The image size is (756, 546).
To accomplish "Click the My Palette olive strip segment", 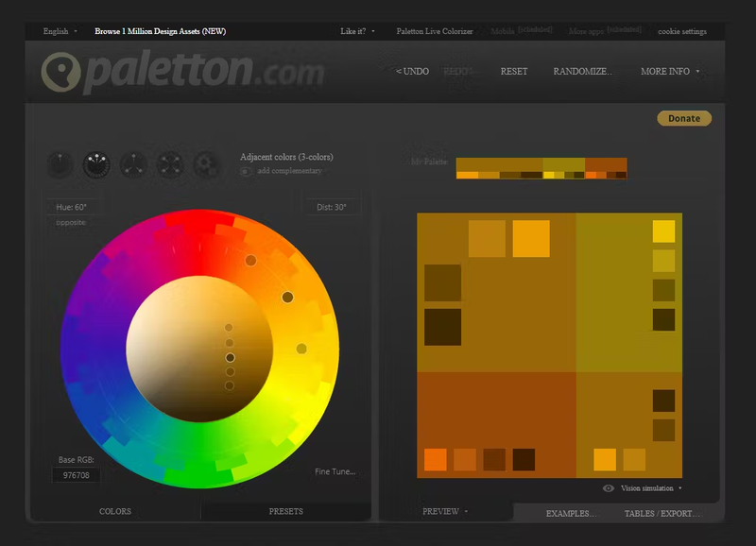I will (x=563, y=164).
